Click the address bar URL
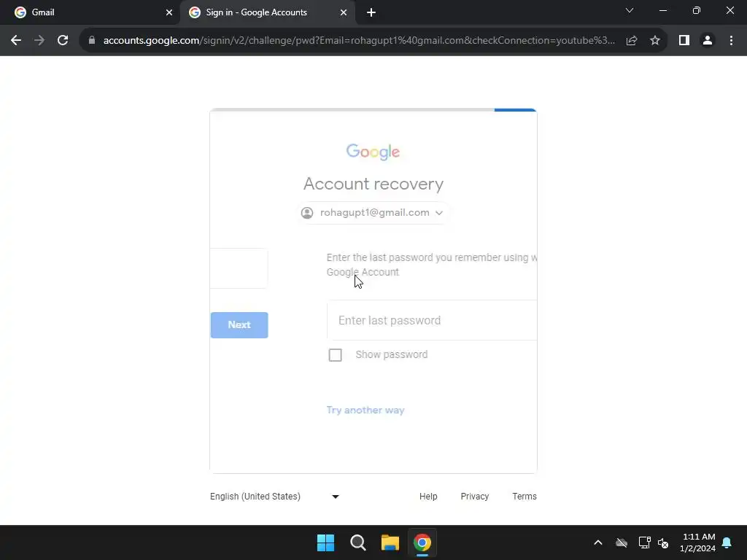This screenshot has width=747, height=560. coord(359,41)
